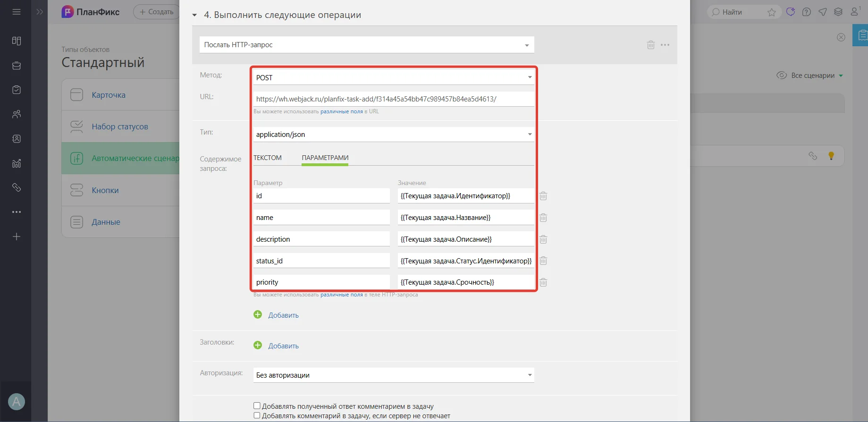
Task: Enable adding received response as comment
Action: pyautogui.click(x=257, y=405)
